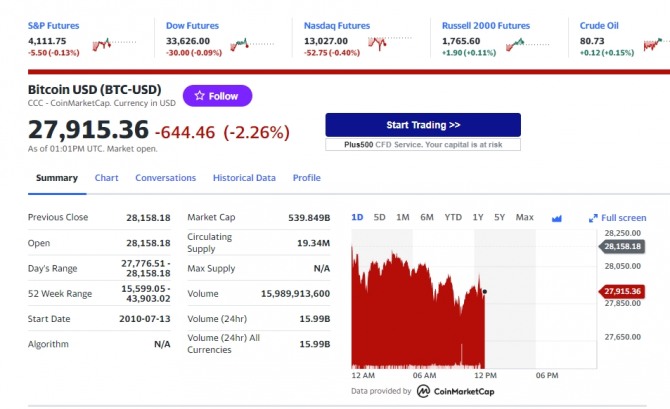Viewport: 670px width, 409px height.
Task: Select the 1Y chart range
Action: [x=478, y=218]
